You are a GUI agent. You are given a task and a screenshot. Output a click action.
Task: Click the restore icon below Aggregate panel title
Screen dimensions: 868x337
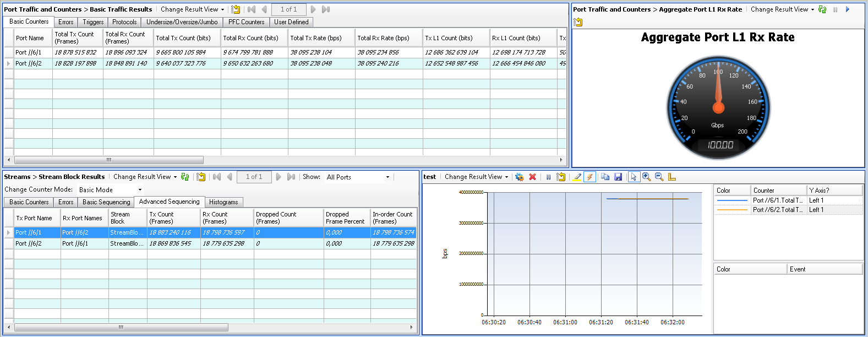pos(578,22)
